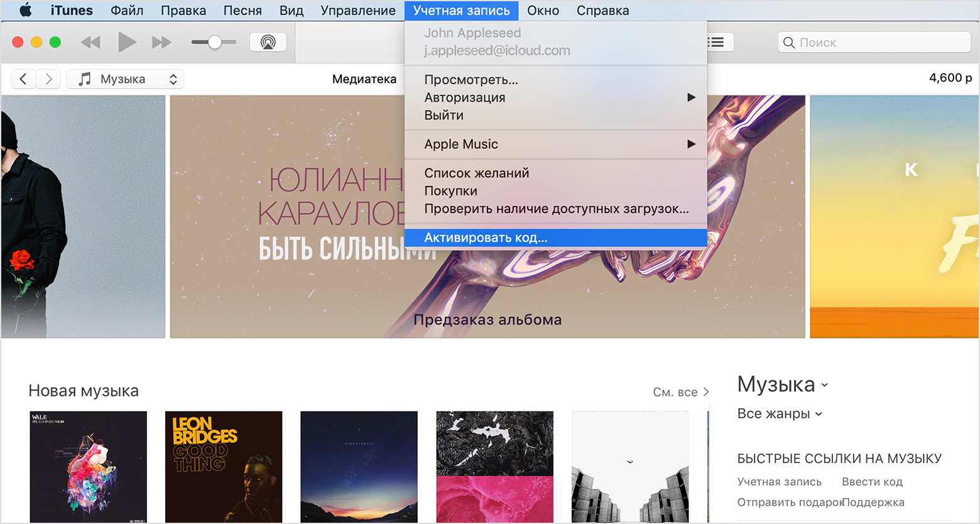
Task: Go forward with the right chevron
Action: pyautogui.click(x=48, y=79)
